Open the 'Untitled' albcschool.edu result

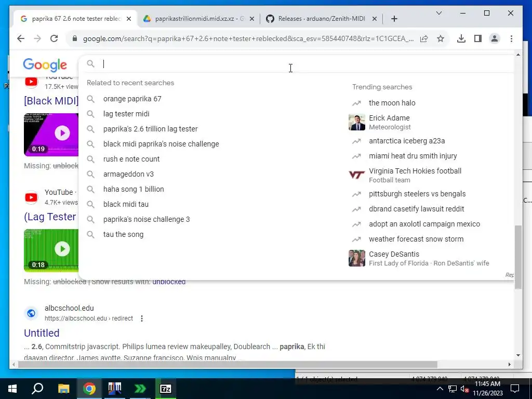tap(42, 333)
